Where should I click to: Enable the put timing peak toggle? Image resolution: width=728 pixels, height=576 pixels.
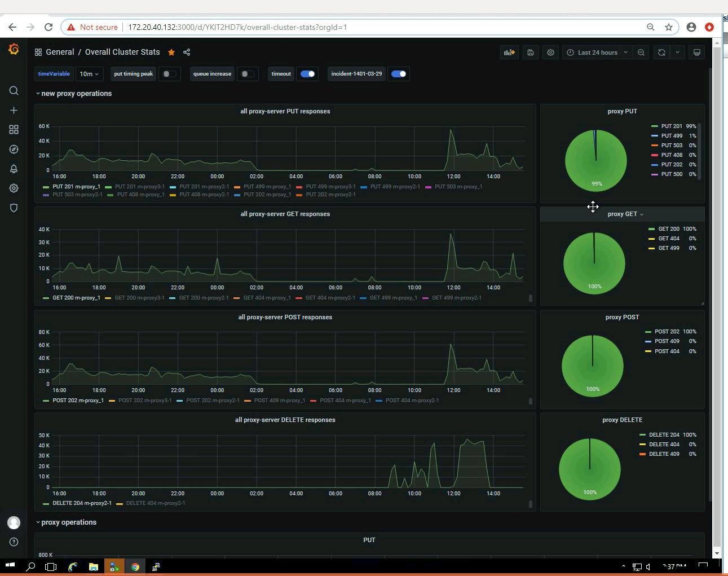169,74
